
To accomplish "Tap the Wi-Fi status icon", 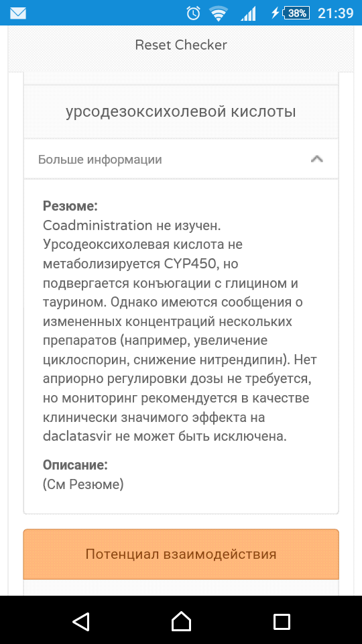I will 219,13.
